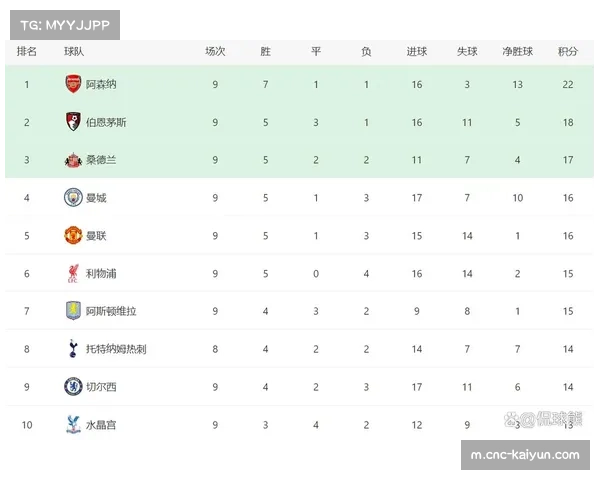The height and width of the screenshot is (480, 600).
Task: Open the 利物浦 team name link
Action: [x=101, y=274]
